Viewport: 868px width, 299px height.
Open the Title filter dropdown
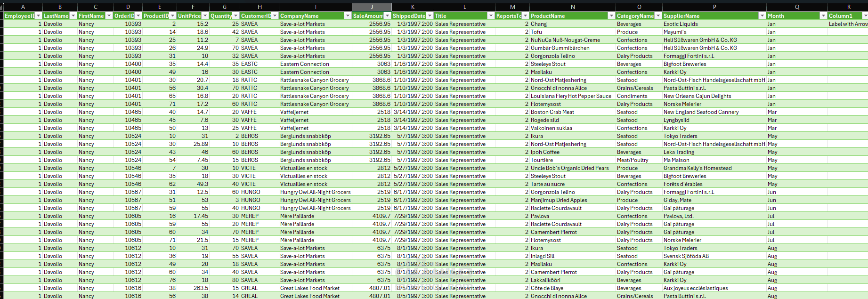click(x=491, y=16)
